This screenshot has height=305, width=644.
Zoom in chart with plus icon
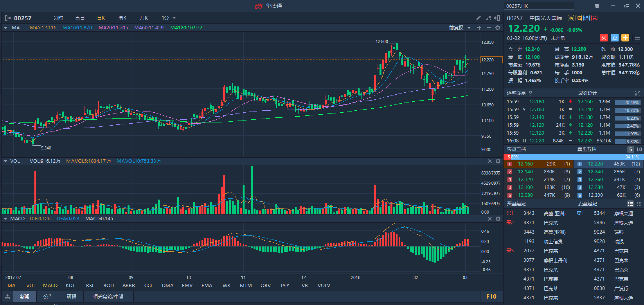click(x=479, y=28)
